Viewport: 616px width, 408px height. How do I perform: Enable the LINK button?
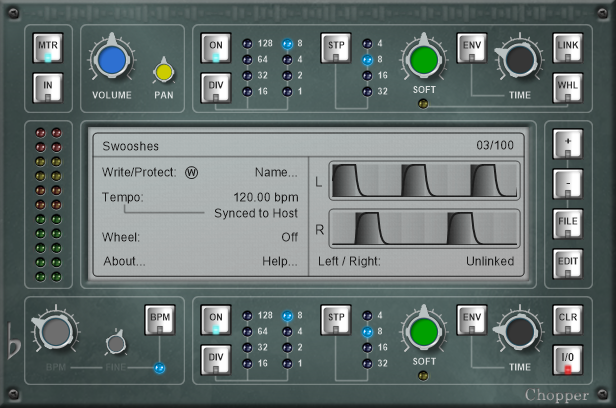[x=567, y=48]
